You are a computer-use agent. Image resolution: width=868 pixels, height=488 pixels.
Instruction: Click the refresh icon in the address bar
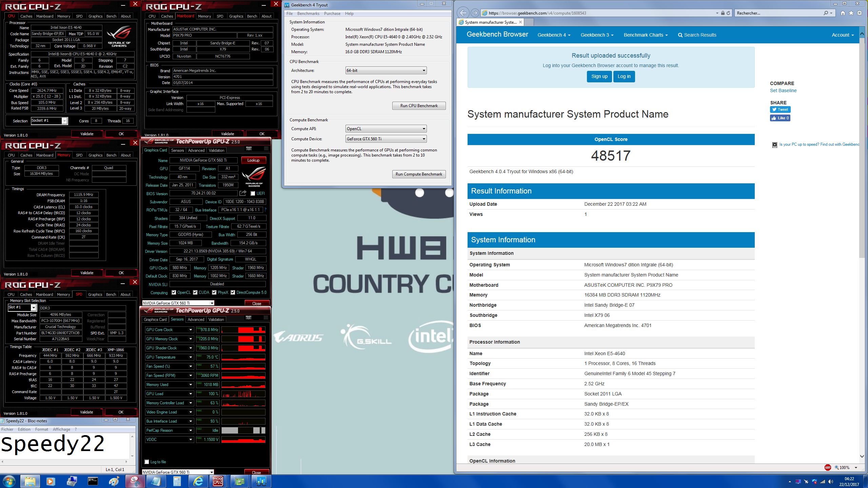[728, 13]
